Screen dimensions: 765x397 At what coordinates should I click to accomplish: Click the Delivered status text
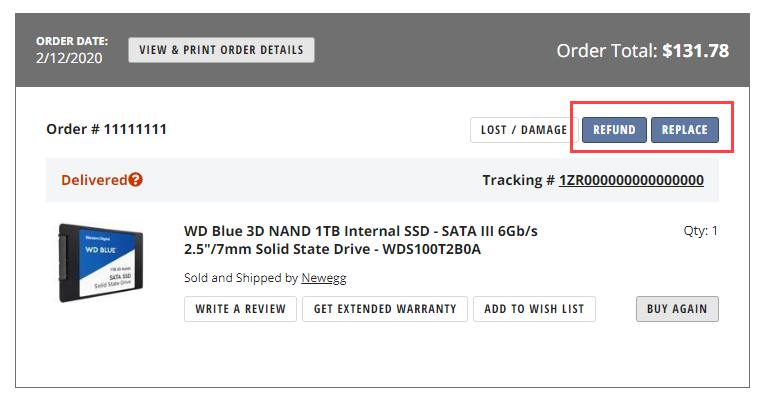pos(94,180)
